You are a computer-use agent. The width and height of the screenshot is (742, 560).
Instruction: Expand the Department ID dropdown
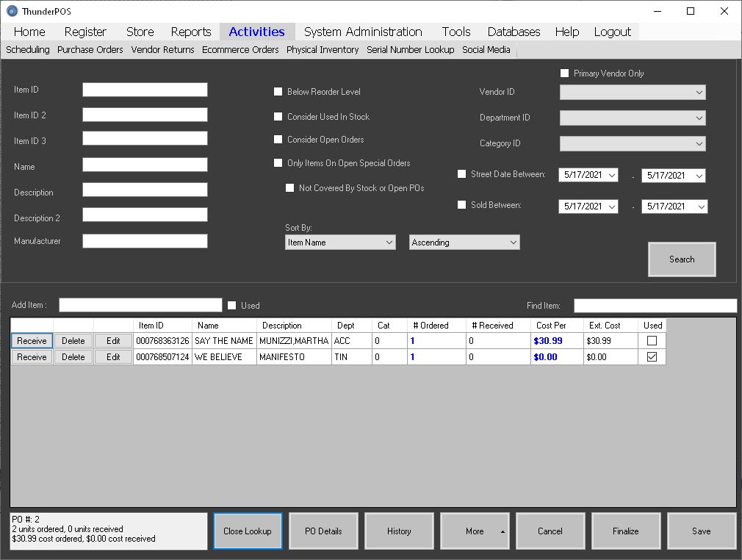633,118
